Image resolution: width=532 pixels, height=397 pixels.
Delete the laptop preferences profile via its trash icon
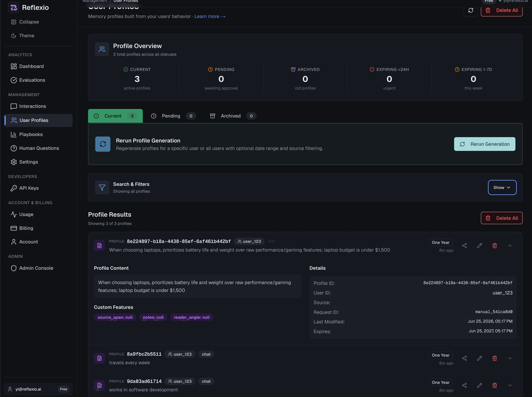(495, 245)
